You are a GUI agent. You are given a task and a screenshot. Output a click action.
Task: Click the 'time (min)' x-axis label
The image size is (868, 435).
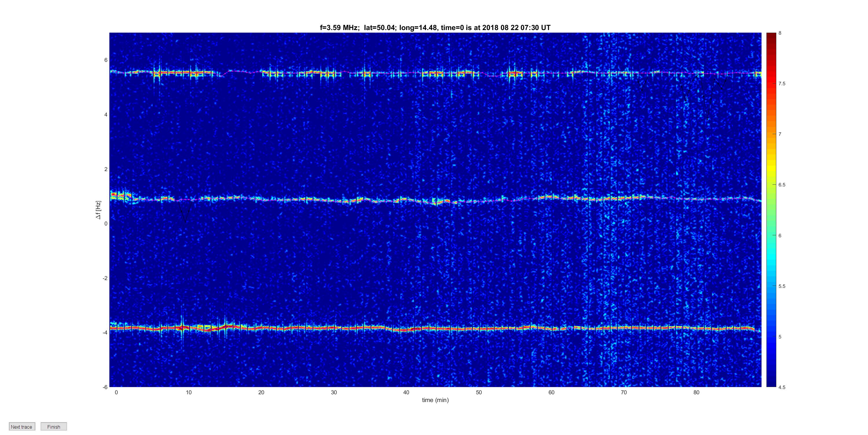pyautogui.click(x=435, y=400)
